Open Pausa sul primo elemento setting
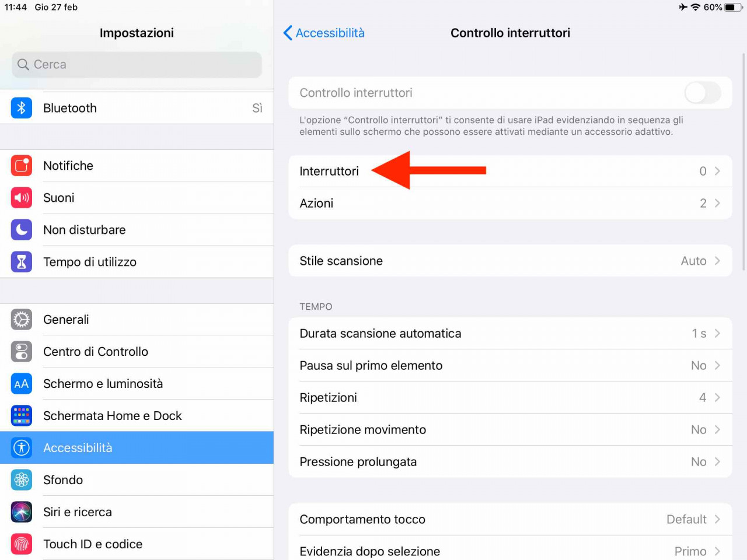The height and width of the screenshot is (560, 747). [x=510, y=366]
